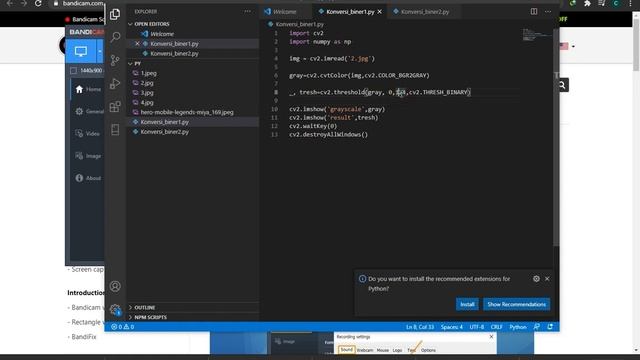Dismiss the Python extension notification

[547, 279]
